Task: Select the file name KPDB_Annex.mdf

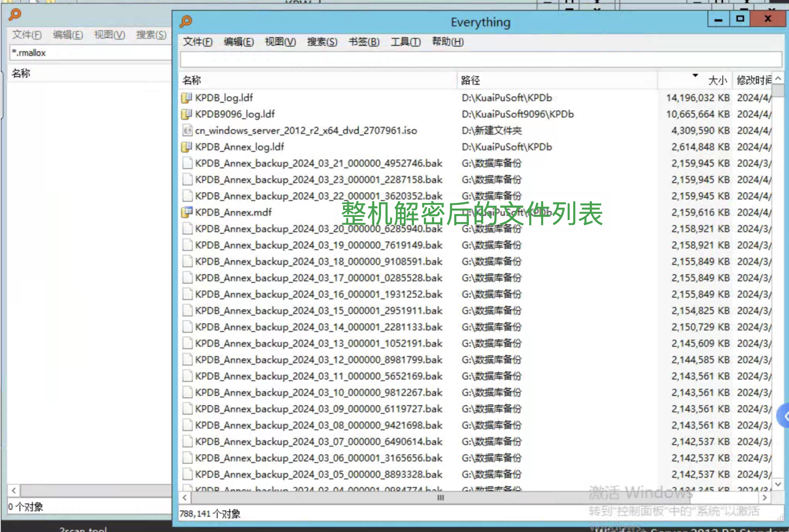Action: coord(233,212)
